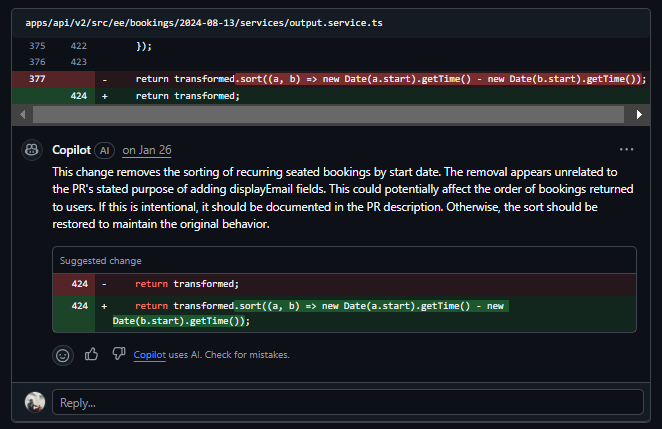Click the 'Suggested change' header

pyautogui.click(x=100, y=261)
